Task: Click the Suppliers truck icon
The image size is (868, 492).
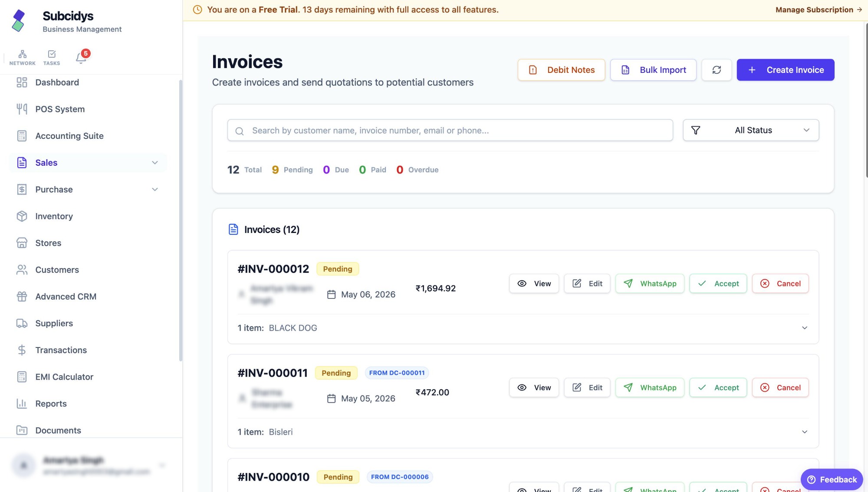Action: (22, 323)
